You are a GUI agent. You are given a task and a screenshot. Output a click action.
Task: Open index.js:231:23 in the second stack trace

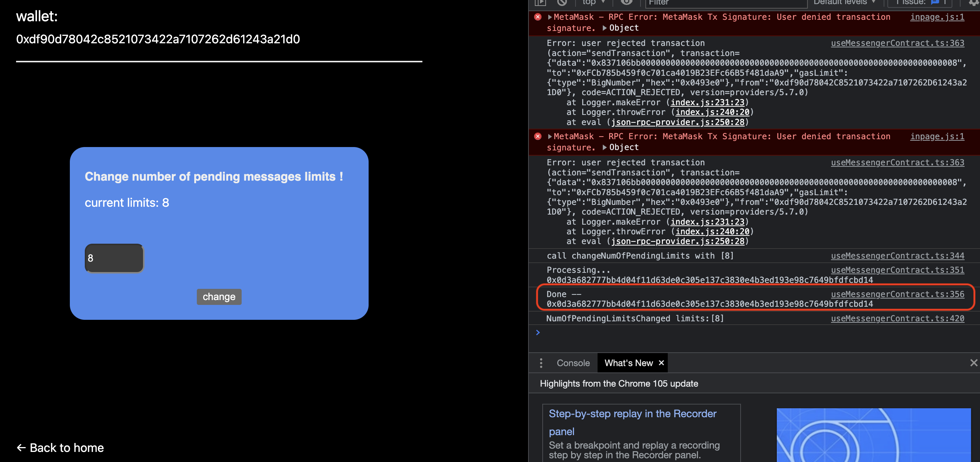tap(707, 222)
